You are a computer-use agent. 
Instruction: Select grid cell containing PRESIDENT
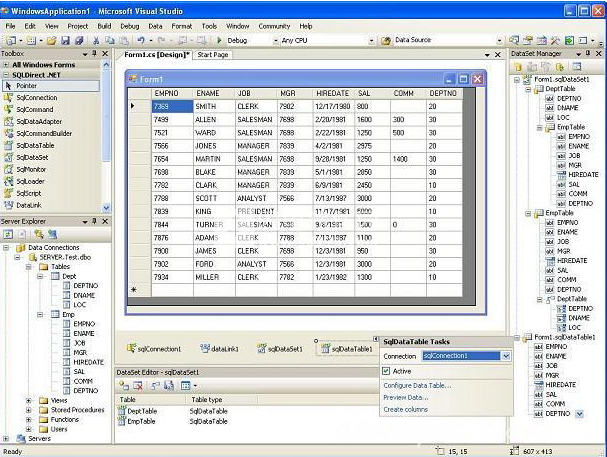pyautogui.click(x=256, y=212)
